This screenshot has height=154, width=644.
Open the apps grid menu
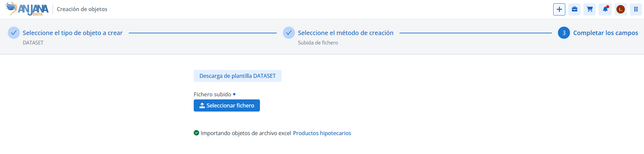pos(636,9)
